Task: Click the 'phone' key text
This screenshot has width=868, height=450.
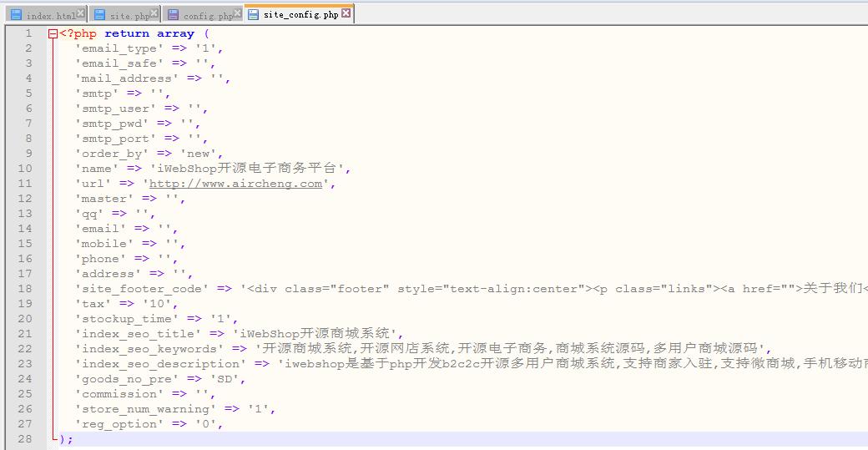Action: [x=100, y=259]
